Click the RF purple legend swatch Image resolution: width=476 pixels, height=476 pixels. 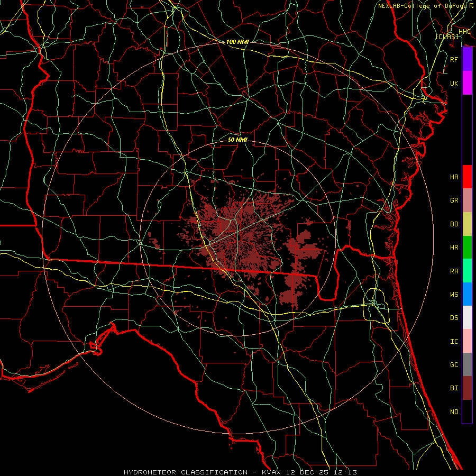tap(467, 59)
